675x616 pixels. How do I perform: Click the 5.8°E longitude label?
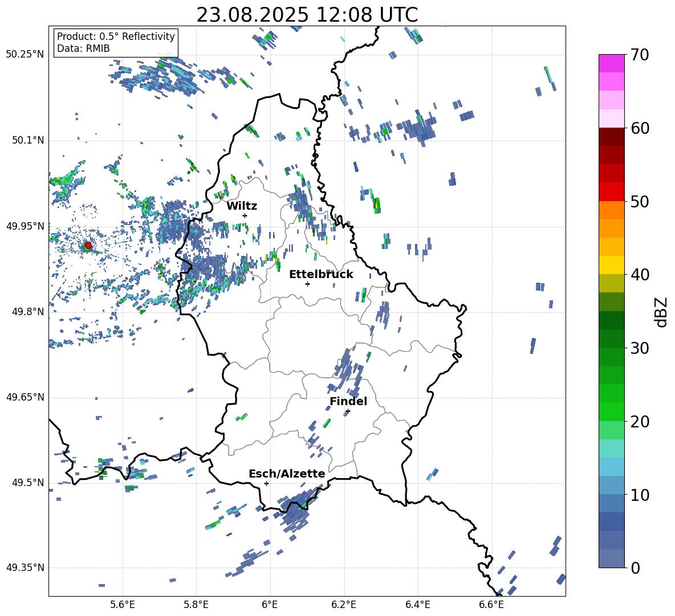(196, 605)
